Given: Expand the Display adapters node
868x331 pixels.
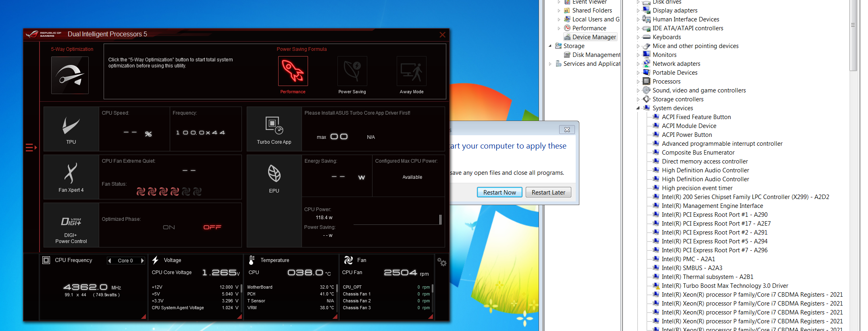Looking at the screenshot, I should 638,10.
